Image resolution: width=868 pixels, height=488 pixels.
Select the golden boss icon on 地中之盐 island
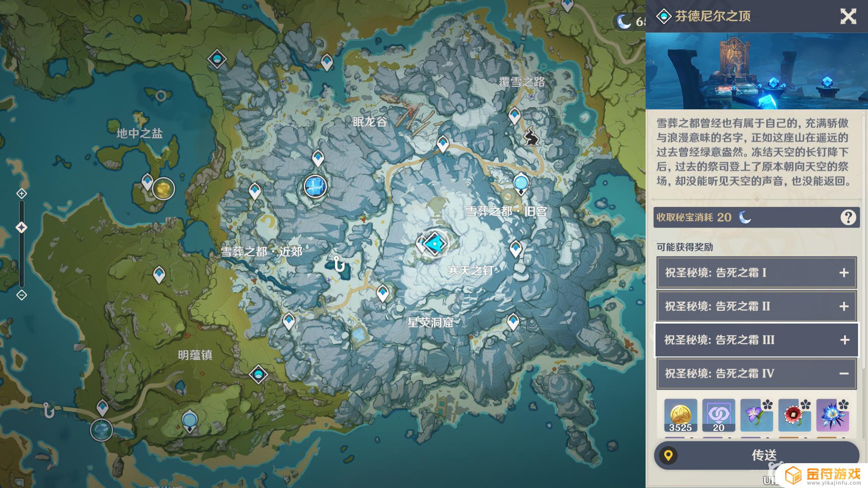[163, 188]
